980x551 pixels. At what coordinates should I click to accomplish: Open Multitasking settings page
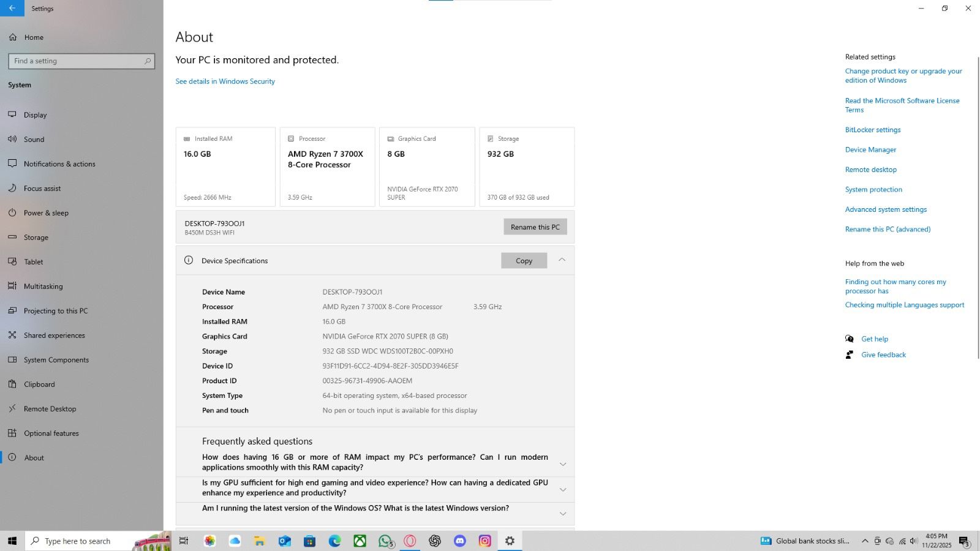43,287
